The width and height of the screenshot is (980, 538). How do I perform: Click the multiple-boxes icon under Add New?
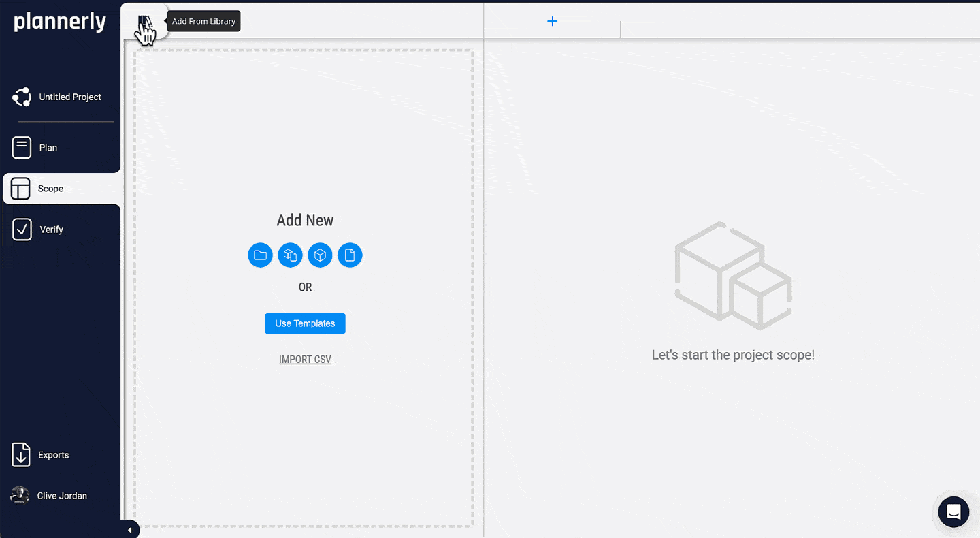(x=290, y=255)
